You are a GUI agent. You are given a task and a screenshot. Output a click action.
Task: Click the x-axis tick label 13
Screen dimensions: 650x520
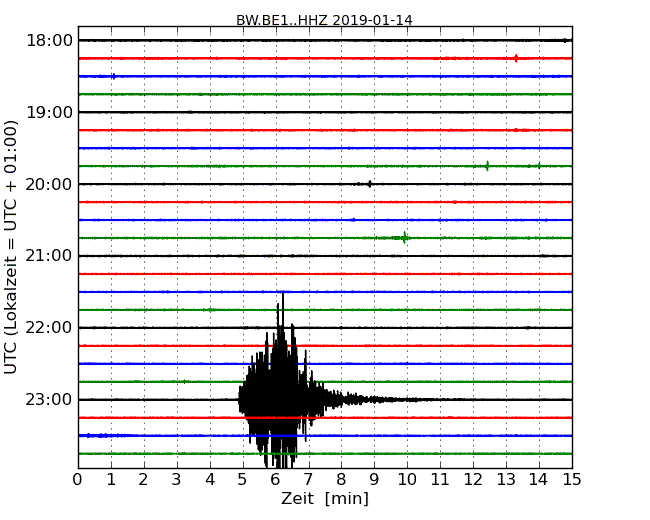click(506, 479)
